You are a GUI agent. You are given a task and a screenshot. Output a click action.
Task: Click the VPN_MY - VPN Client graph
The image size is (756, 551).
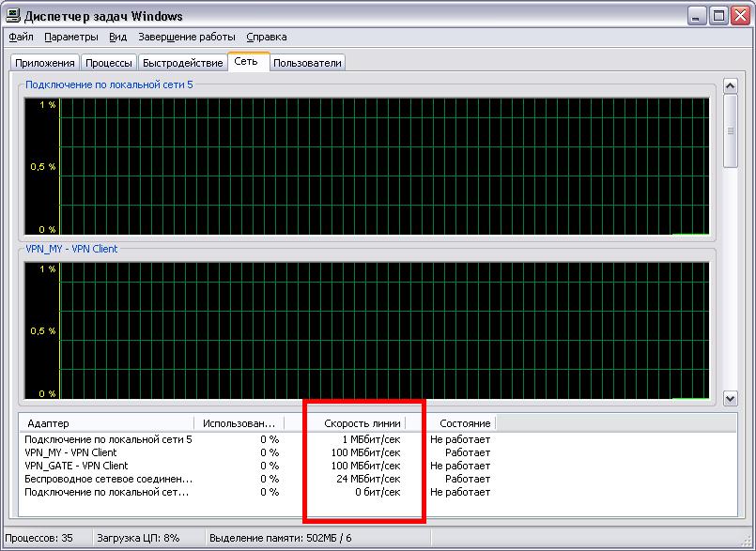(x=367, y=330)
